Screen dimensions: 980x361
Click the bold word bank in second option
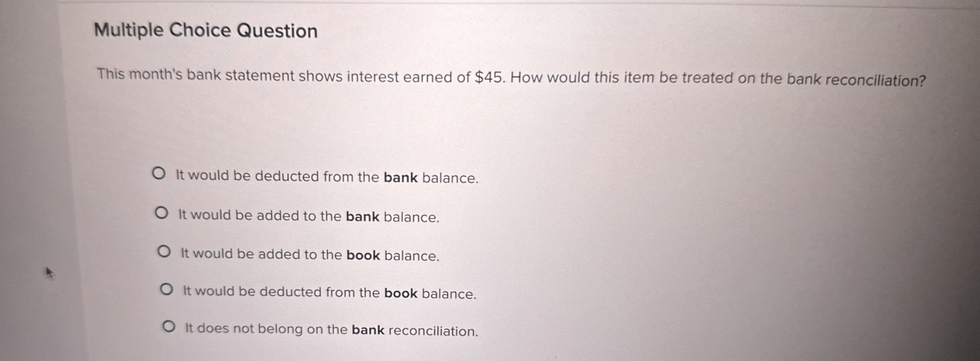tap(361, 216)
